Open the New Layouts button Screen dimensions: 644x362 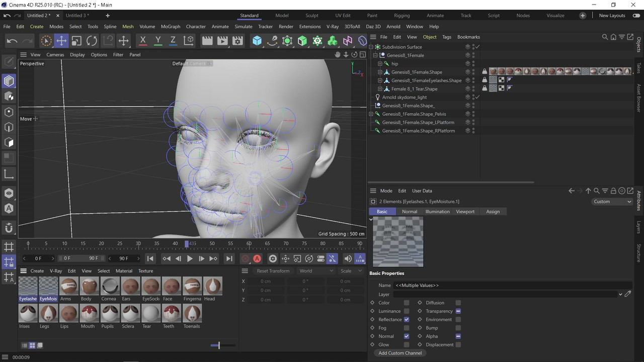tap(612, 16)
